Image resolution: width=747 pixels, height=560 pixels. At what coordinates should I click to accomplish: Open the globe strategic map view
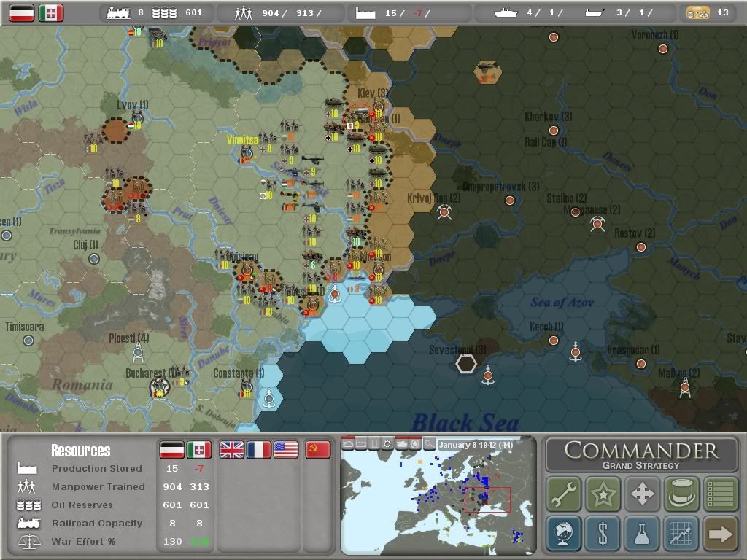click(564, 533)
